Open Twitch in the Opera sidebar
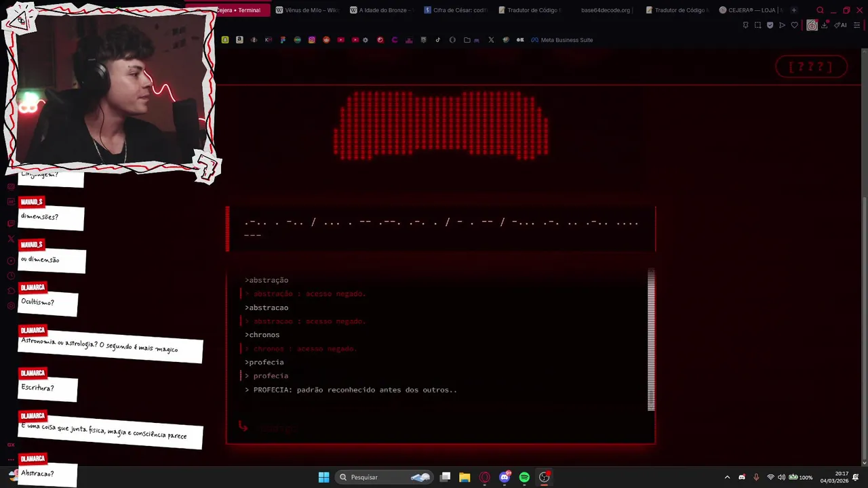This screenshot has height=488, width=868. 11,223
